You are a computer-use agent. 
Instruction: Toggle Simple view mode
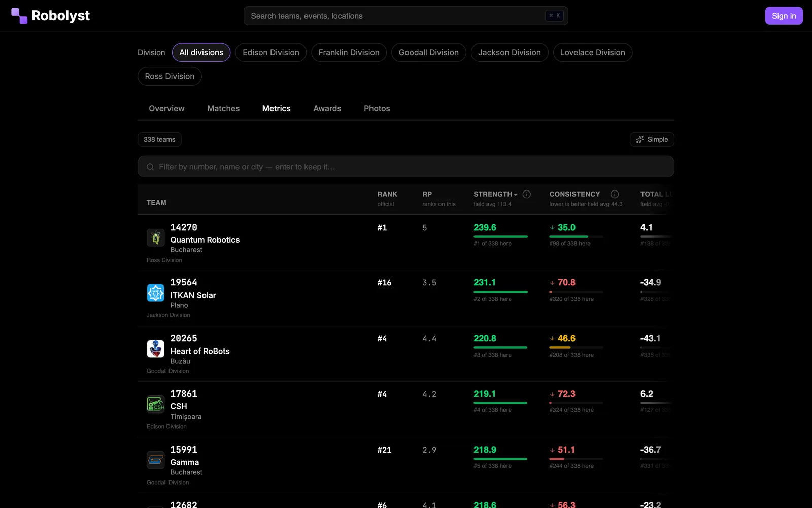[652, 139]
